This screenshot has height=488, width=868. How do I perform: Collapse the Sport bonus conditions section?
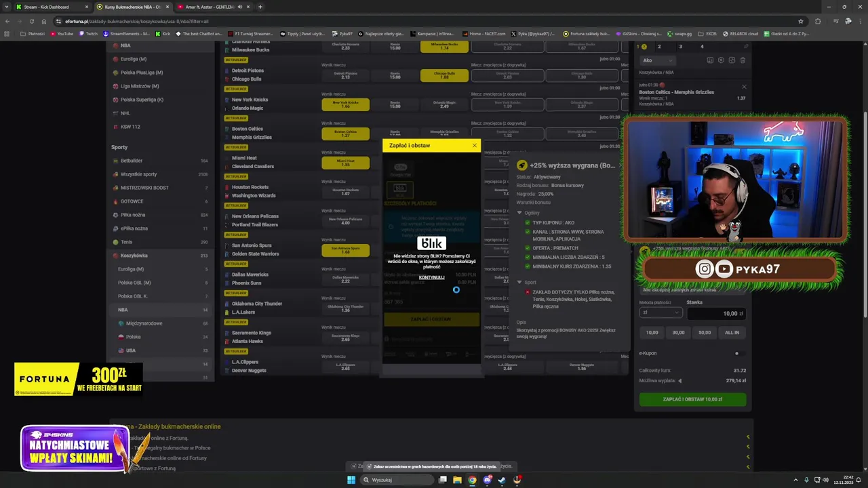tap(520, 282)
